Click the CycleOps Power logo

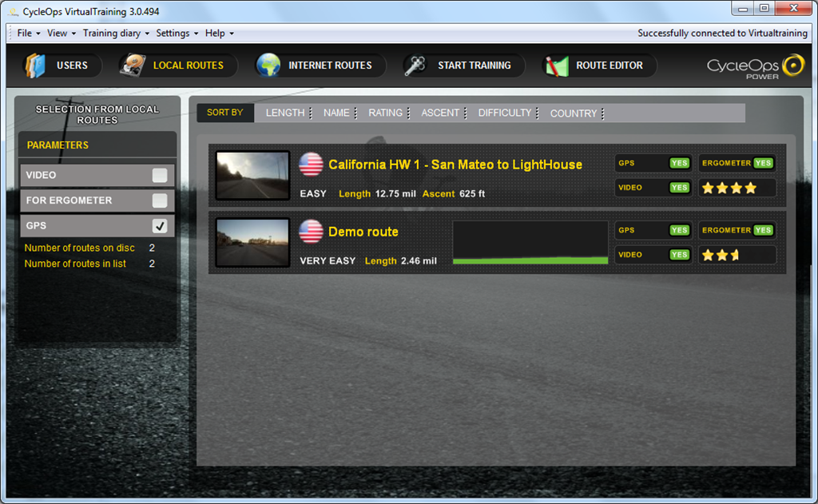[x=756, y=67]
